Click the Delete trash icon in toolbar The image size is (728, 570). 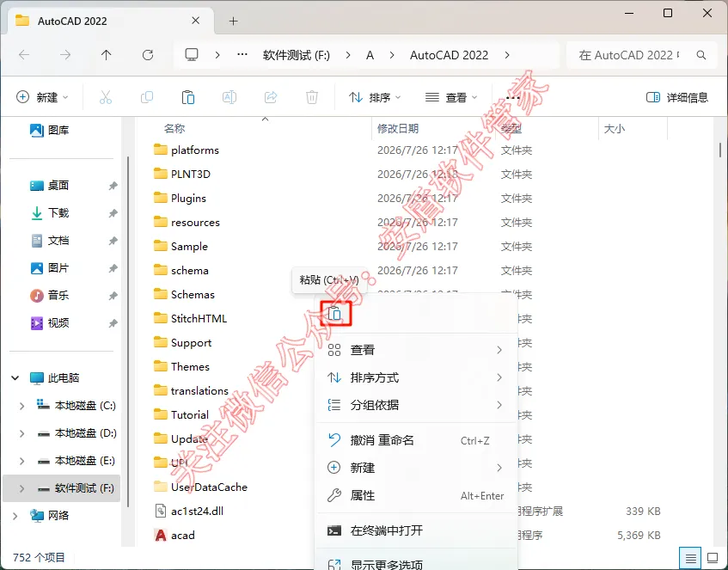(x=312, y=97)
